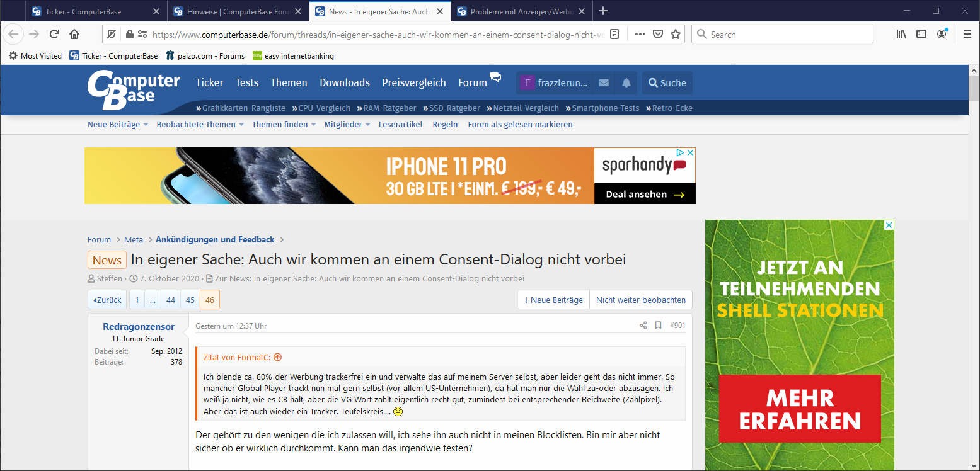The image size is (980, 471).
Task: Jump to Neue Beiträge in thread
Action: click(553, 300)
